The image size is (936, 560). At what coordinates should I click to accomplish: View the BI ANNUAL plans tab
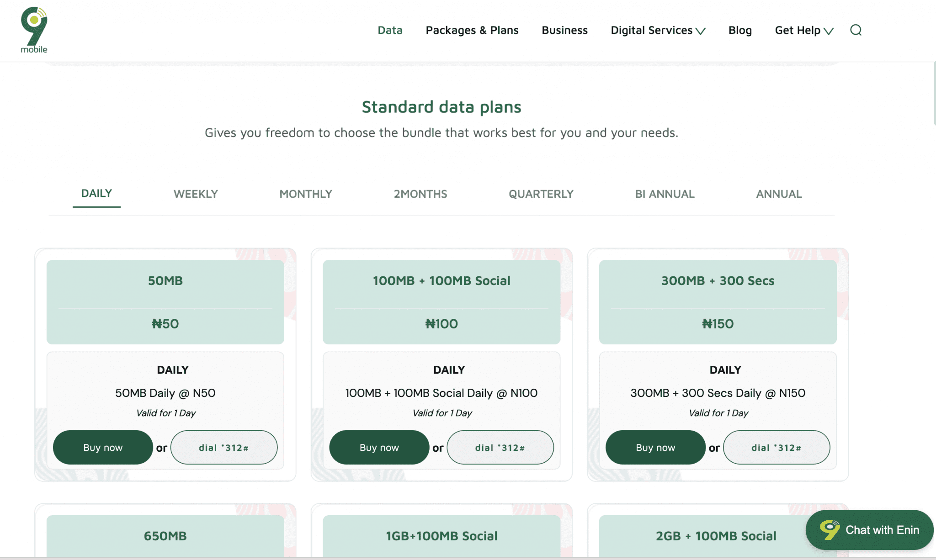[x=664, y=194]
